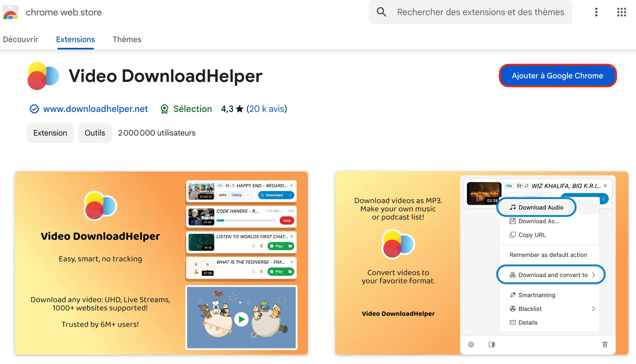Viewport: 636px width, 364px height.
Task: Switch to the Découvrir tab
Action: click(21, 39)
